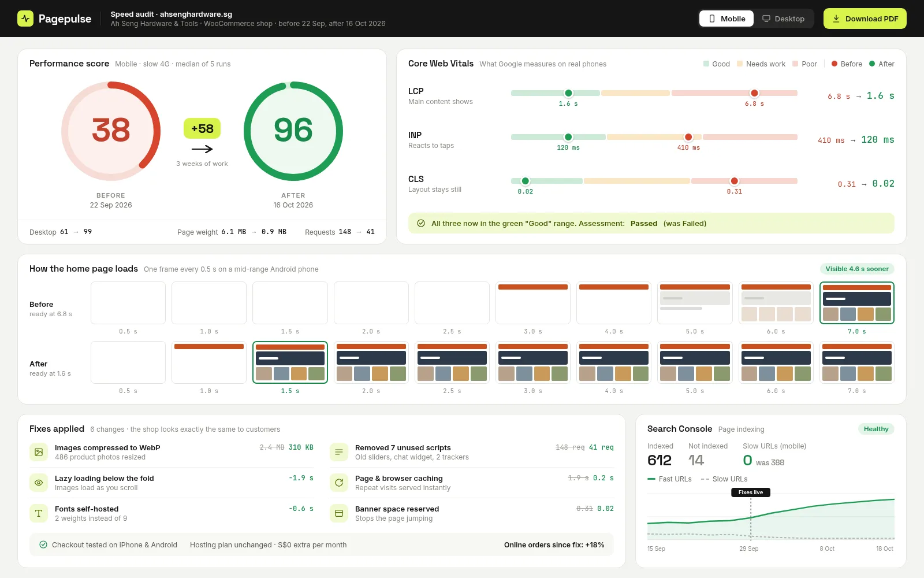
Task: Click 'Online orders since fix: +18%' text
Action: point(554,544)
